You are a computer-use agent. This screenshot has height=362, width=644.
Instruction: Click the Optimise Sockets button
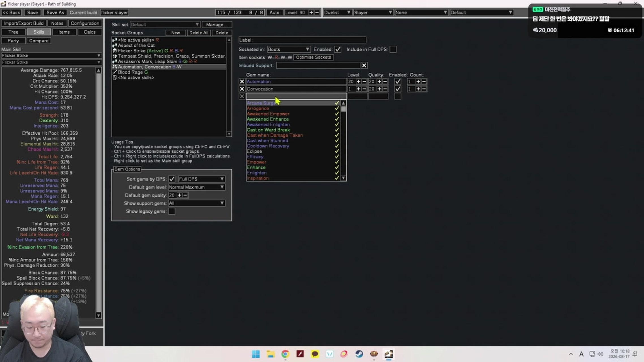314,57
